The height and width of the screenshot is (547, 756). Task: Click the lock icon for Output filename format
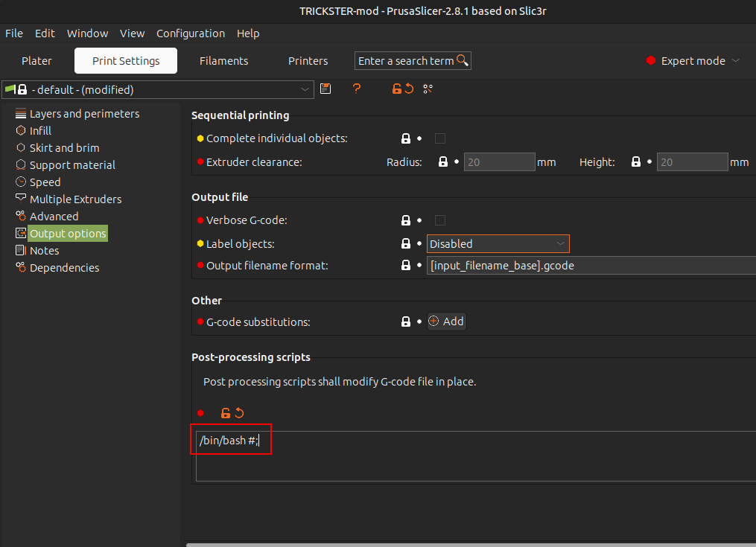click(x=406, y=266)
